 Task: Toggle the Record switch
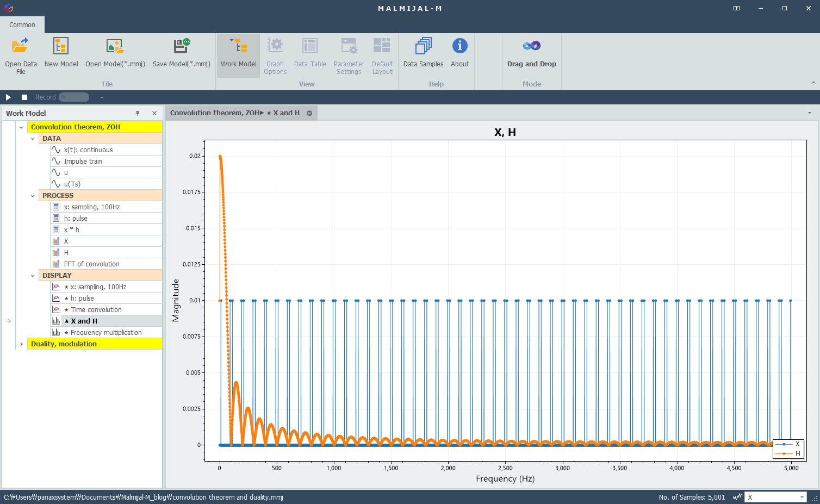click(74, 97)
